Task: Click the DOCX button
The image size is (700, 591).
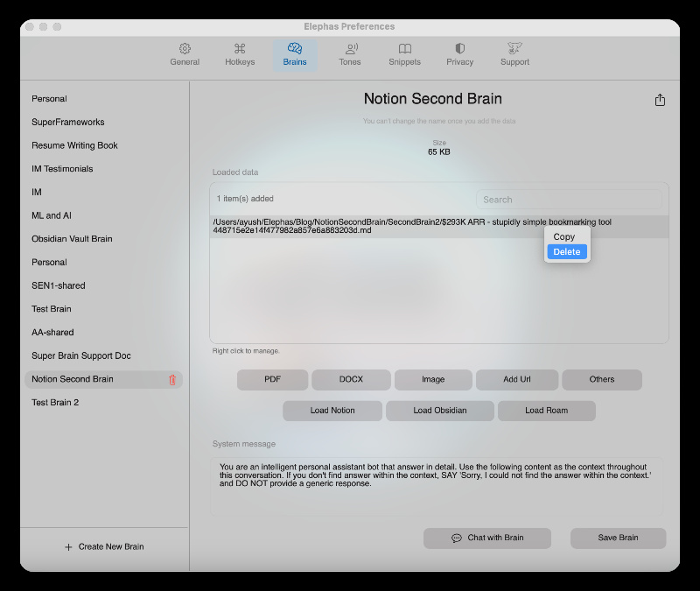Action: coord(351,380)
